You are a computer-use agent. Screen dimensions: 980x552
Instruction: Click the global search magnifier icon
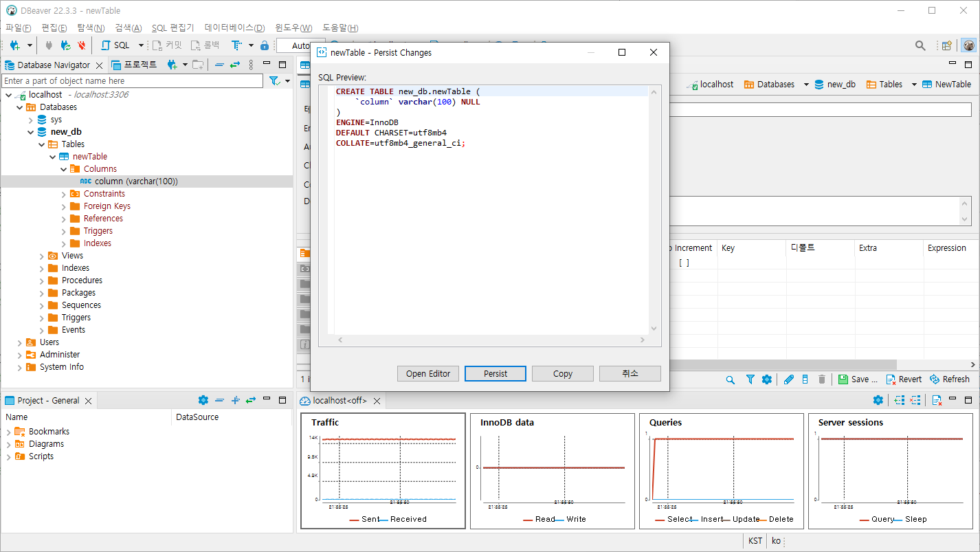920,45
